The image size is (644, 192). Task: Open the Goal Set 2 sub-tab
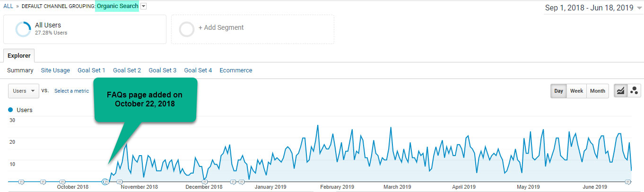pyautogui.click(x=127, y=70)
